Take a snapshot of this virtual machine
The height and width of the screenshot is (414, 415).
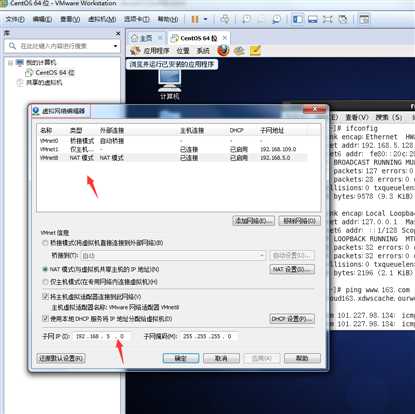tap(246, 19)
